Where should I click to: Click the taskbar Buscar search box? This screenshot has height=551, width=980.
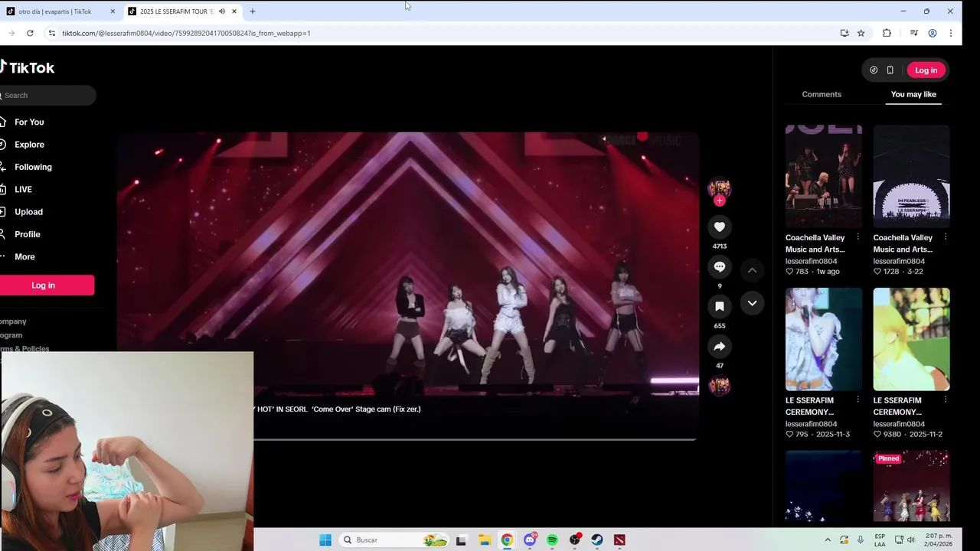[395, 540]
